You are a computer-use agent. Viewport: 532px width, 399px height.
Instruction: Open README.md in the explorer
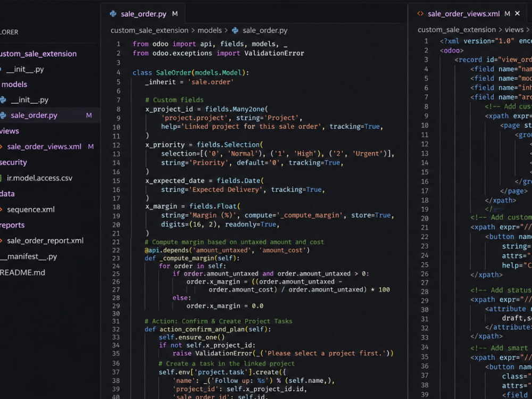click(x=22, y=272)
